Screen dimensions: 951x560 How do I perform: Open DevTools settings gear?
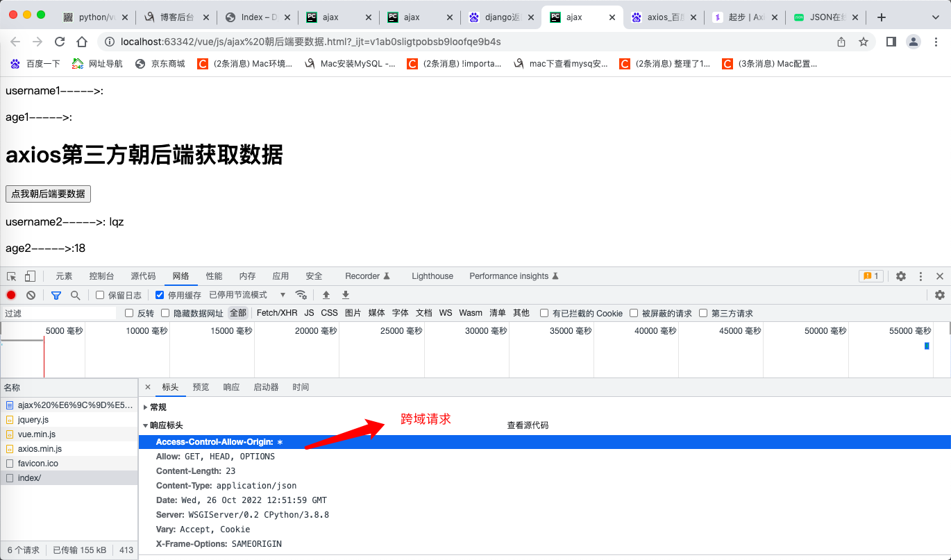(901, 276)
